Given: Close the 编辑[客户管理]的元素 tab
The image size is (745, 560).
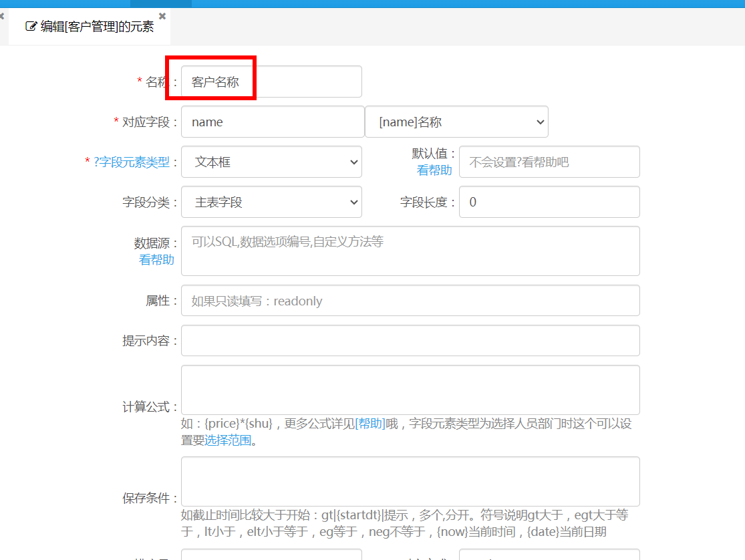Looking at the screenshot, I should (162, 16).
